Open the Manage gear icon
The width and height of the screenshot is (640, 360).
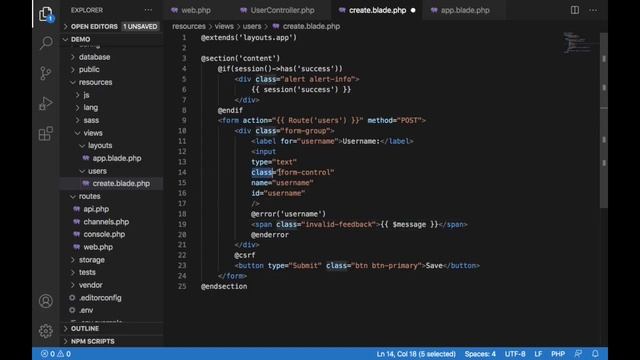[x=46, y=331]
